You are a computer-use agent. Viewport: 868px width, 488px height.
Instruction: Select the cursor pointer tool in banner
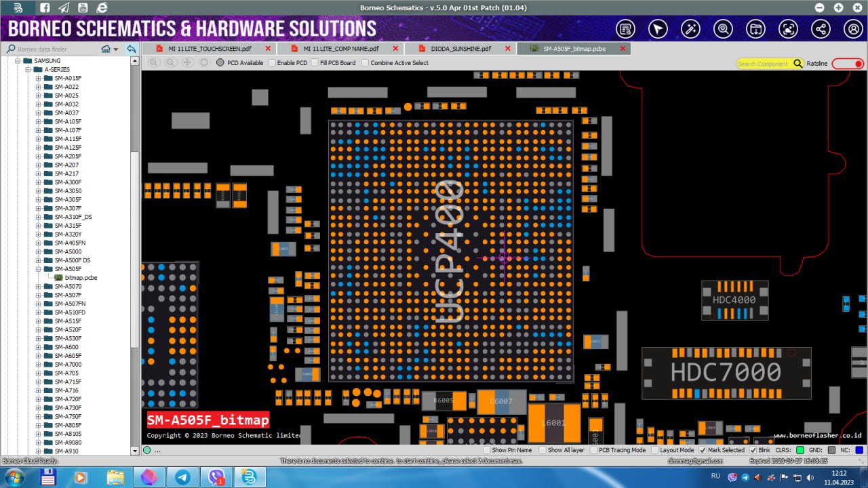click(658, 29)
